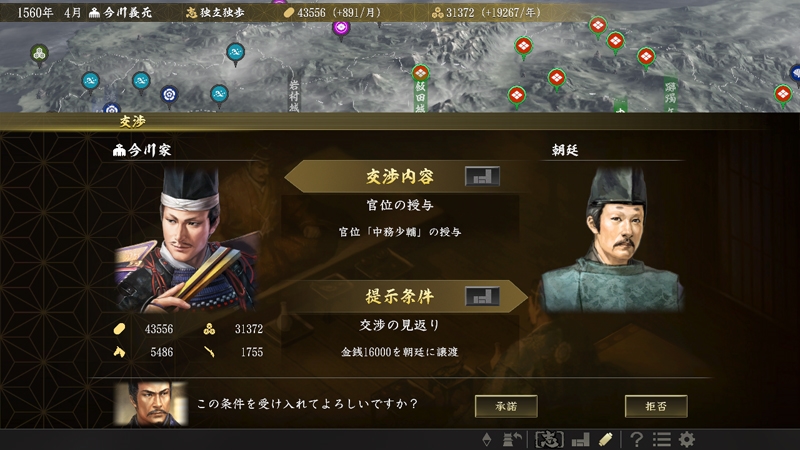Click the gold amount 43556 in top bar
Viewport: 800px width, 450px height.
[310, 13]
